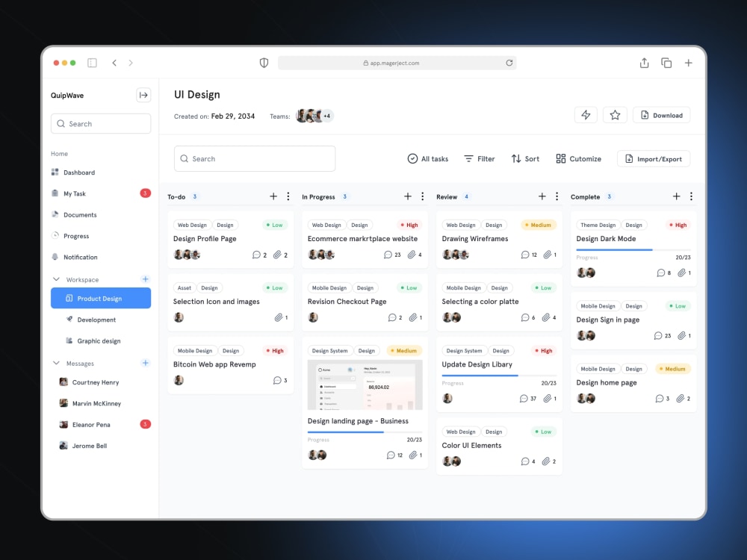Open comments on Revision Checkout Page card
747x560 pixels.
click(x=395, y=317)
